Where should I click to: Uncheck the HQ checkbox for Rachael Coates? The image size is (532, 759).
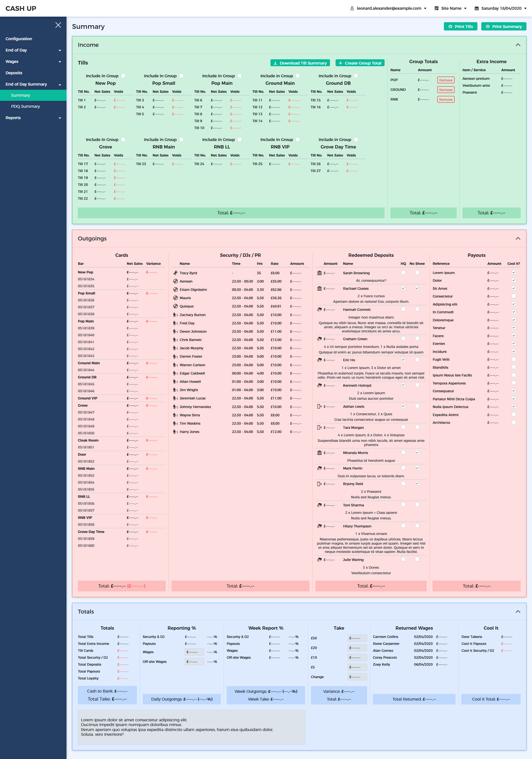click(403, 288)
